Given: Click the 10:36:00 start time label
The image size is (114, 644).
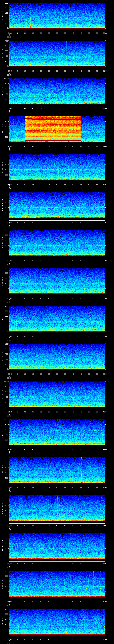Looking at the screenshot, I should click(9, 298).
